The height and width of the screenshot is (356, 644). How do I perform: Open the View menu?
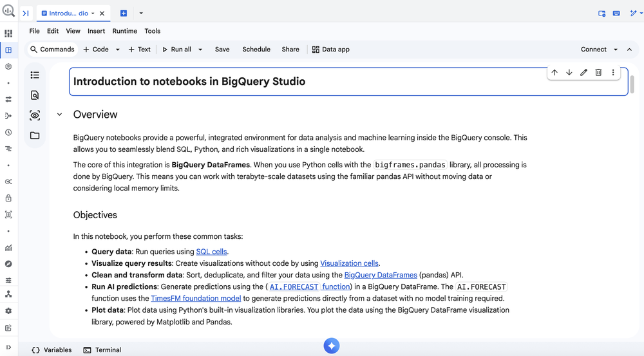73,31
